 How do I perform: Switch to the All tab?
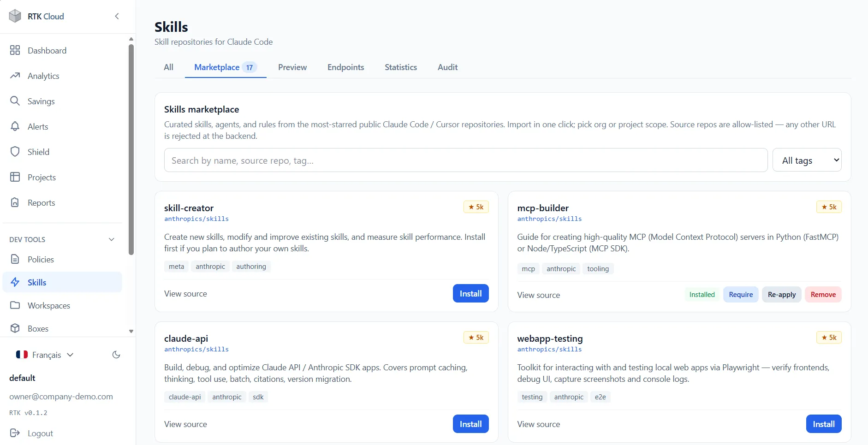[x=169, y=67]
